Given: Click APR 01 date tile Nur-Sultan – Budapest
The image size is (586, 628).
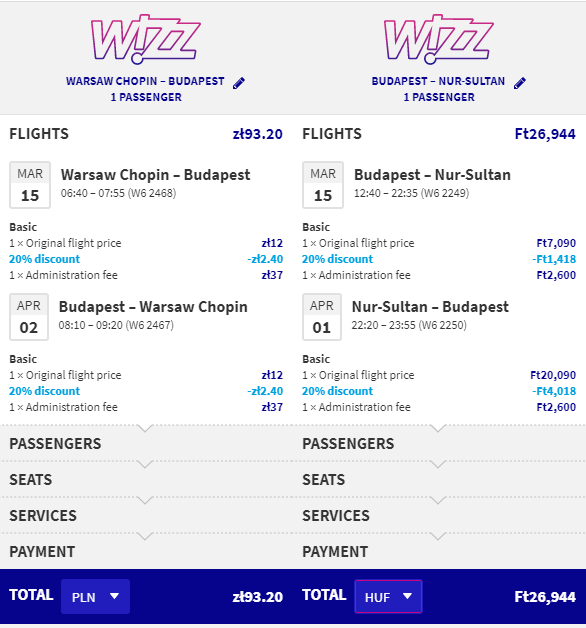Looking at the screenshot, I should click(x=322, y=317).
